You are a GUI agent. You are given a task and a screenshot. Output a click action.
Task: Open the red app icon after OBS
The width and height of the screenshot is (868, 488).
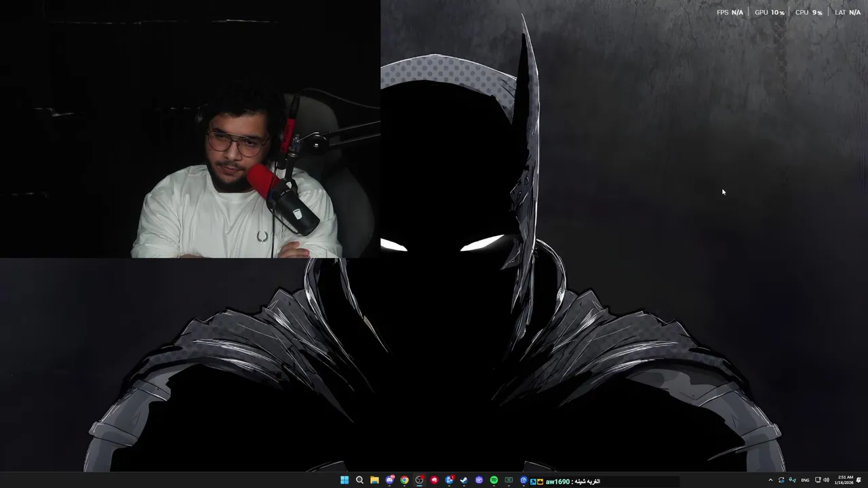pos(434,481)
